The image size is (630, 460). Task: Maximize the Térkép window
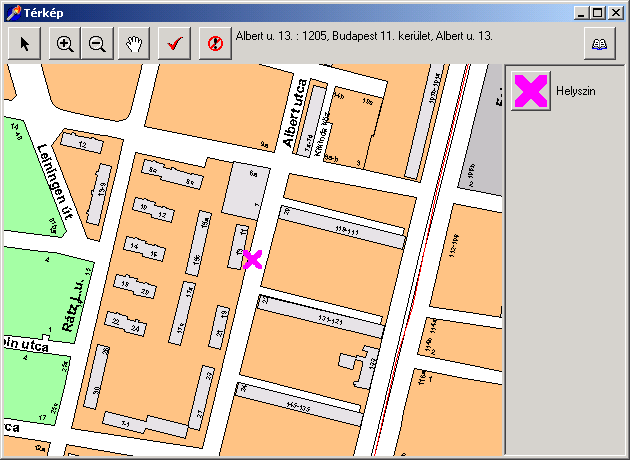(x=598, y=12)
